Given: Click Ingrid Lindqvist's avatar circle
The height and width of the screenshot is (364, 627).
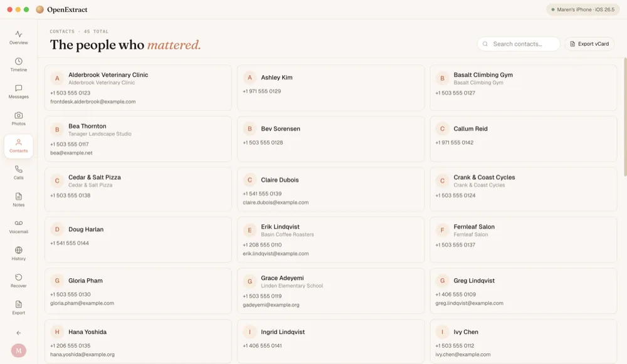Looking at the screenshot, I should [250, 331].
